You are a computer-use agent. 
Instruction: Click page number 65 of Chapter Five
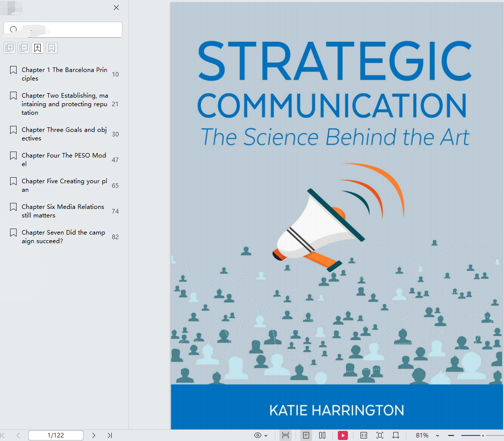115,185
